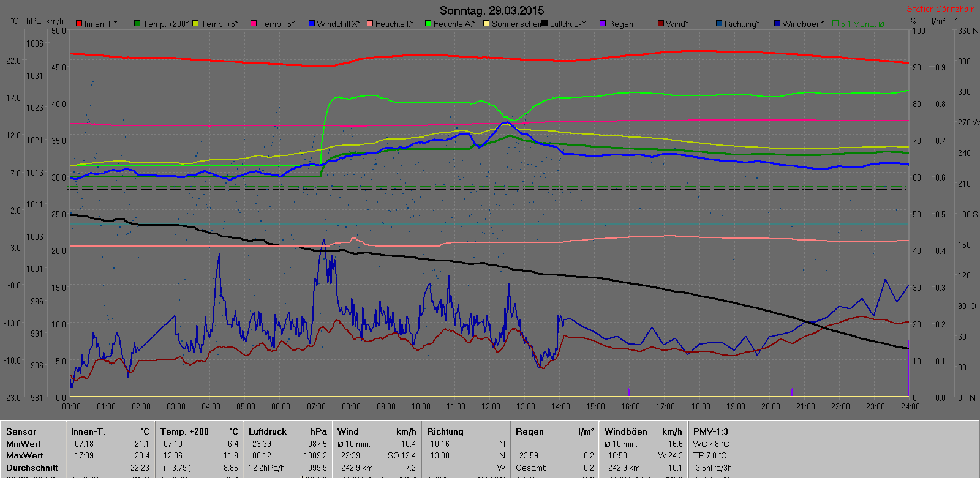Click the pressure trend ^2.2hPa/h
Viewport: 980px width, 478px height.
pos(267,468)
